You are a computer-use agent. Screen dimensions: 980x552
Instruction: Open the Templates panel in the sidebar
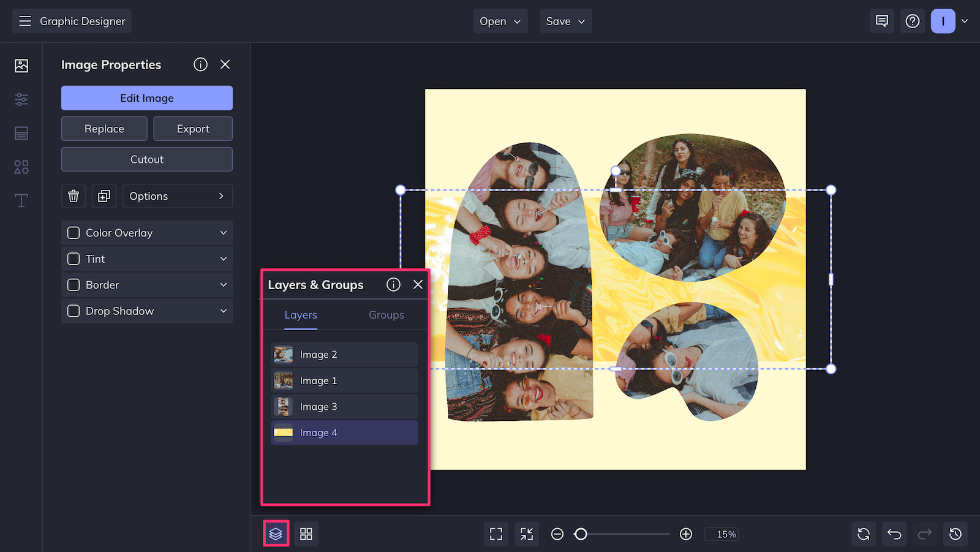click(x=21, y=133)
